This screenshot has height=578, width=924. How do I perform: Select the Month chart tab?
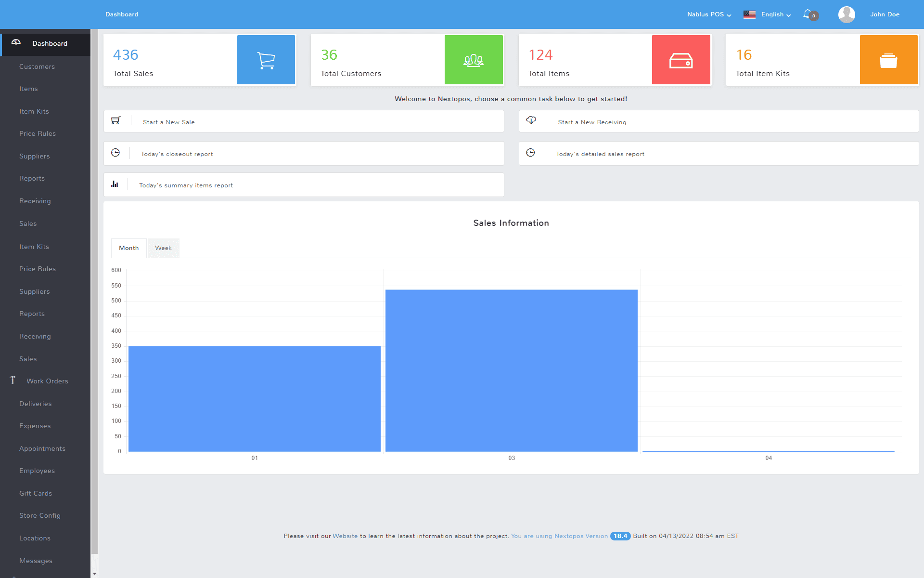click(x=128, y=248)
